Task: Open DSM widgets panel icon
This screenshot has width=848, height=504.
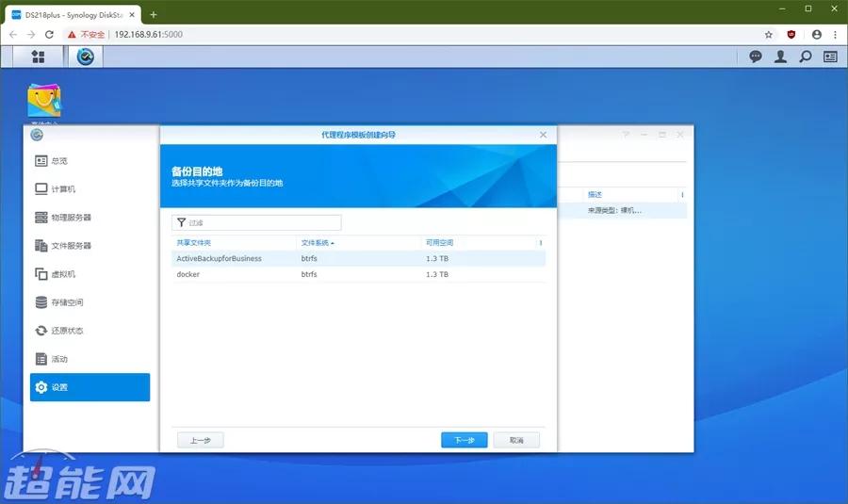Action: (x=830, y=57)
